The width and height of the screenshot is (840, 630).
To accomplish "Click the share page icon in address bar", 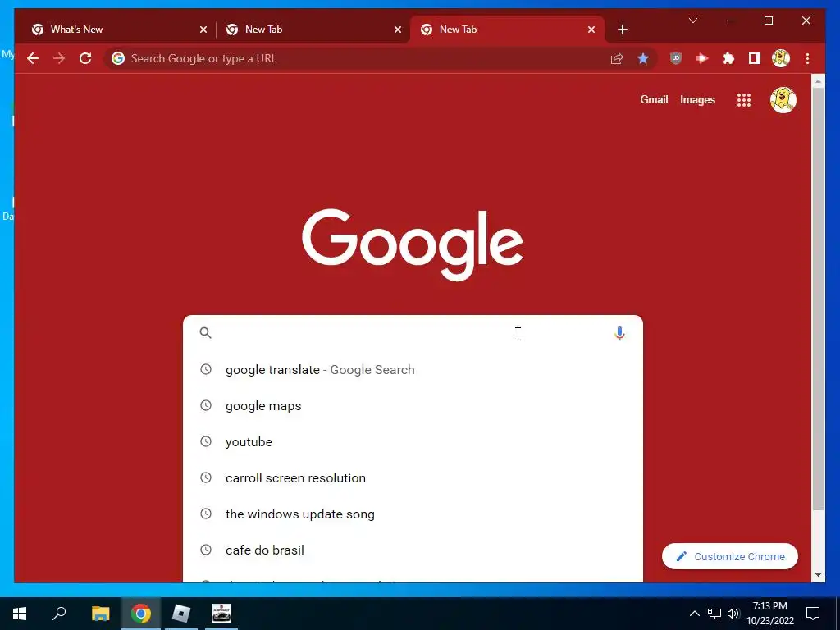I will (x=617, y=58).
